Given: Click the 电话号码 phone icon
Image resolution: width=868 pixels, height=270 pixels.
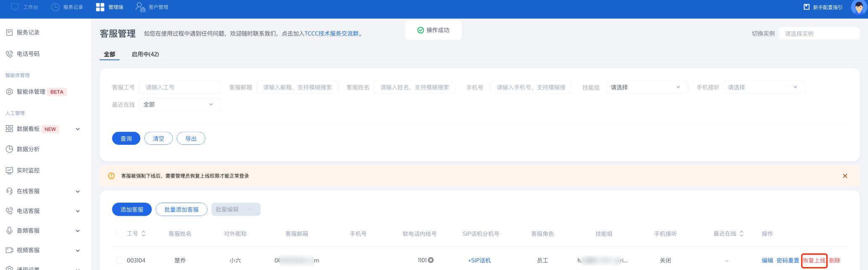Looking at the screenshot, I should [9, 54].
